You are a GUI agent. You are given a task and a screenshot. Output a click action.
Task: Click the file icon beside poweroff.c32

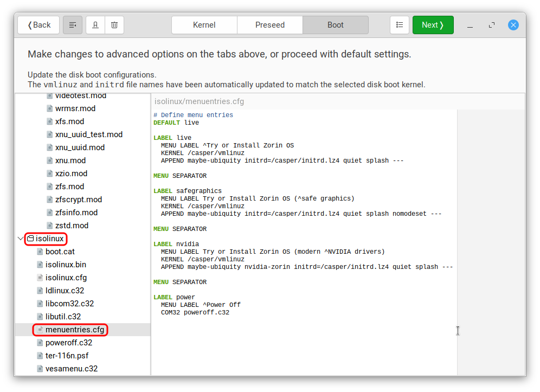click(39, 342)
